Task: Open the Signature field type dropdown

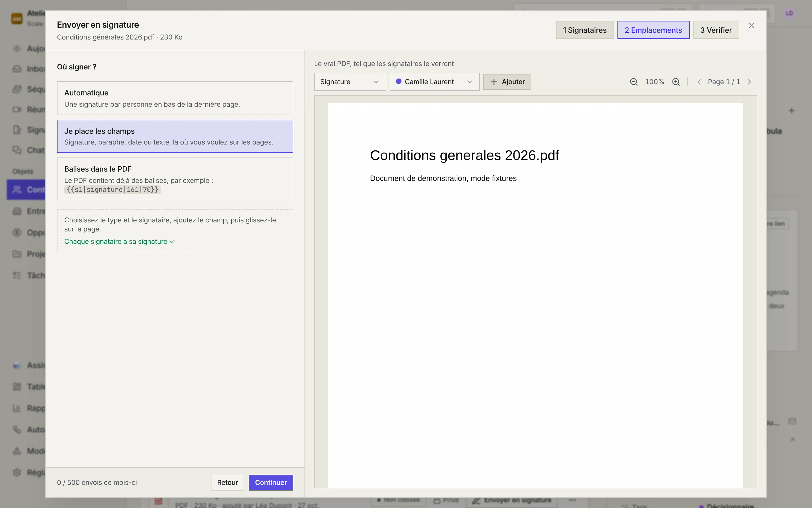Action: click(x=350, y=82)
